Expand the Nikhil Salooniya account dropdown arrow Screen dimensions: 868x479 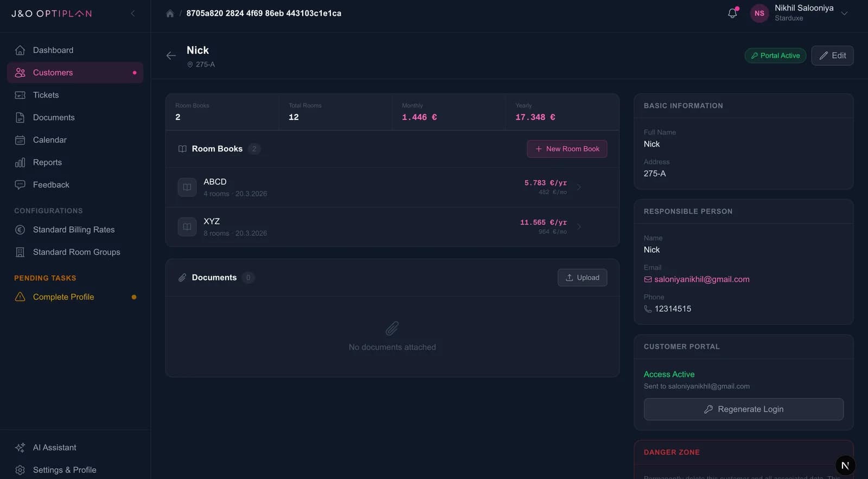844,14
